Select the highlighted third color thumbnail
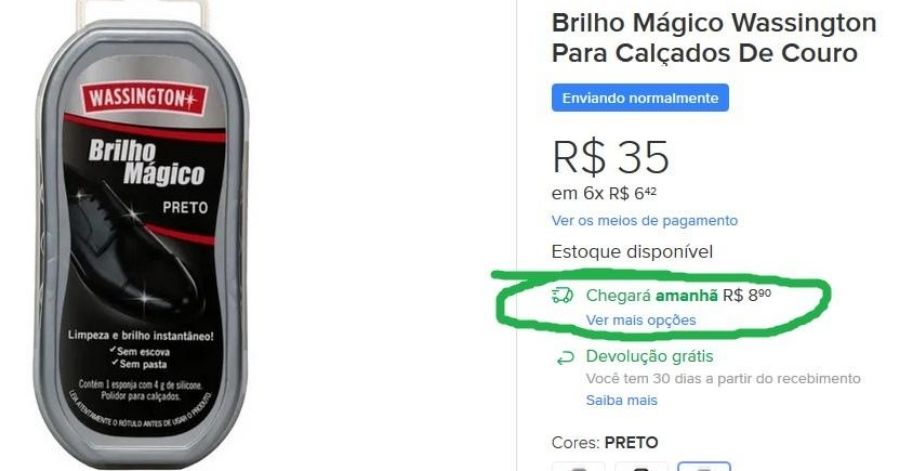Image resolution: width=900 pixels, height=471 pixels. point(704,466)
